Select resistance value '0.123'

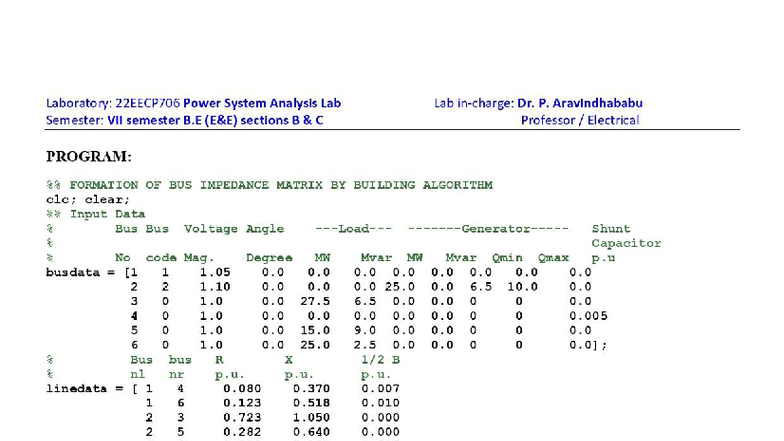(242, 404)
